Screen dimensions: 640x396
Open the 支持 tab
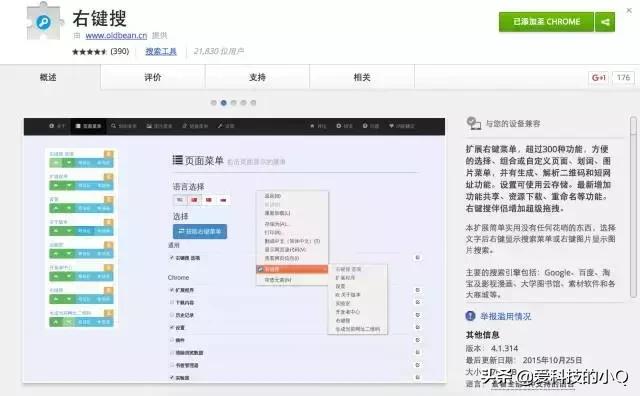click(258, 77)
